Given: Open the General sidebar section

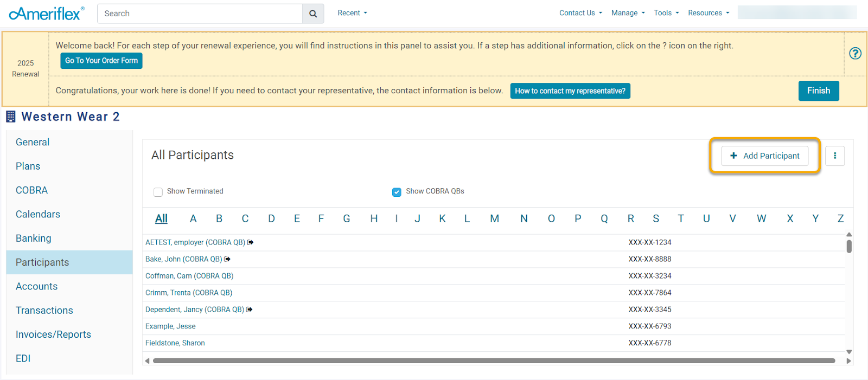Looking at the screenshot, I should pyautogui.click(x=69, y=142).
